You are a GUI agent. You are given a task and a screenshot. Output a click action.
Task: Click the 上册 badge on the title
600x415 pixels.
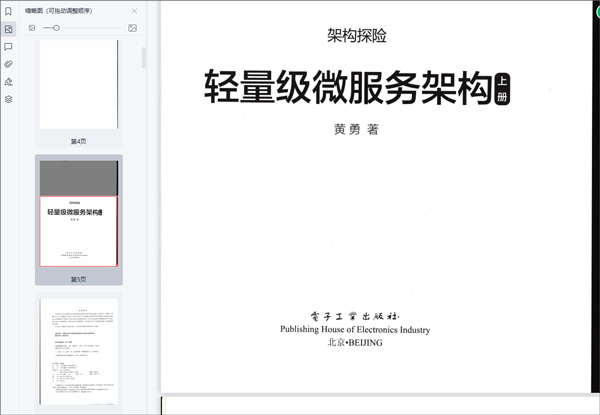click(502, 89)
